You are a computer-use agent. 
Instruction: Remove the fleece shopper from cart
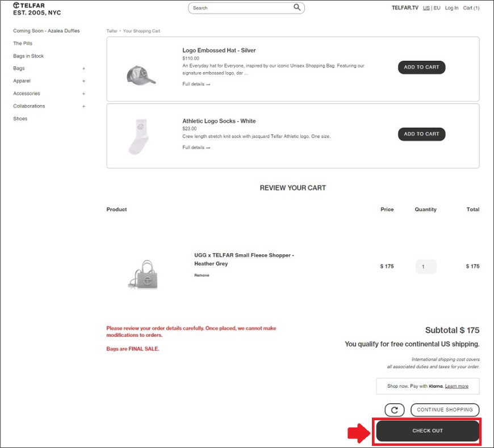pyautogui.click(x=202, y=275)
